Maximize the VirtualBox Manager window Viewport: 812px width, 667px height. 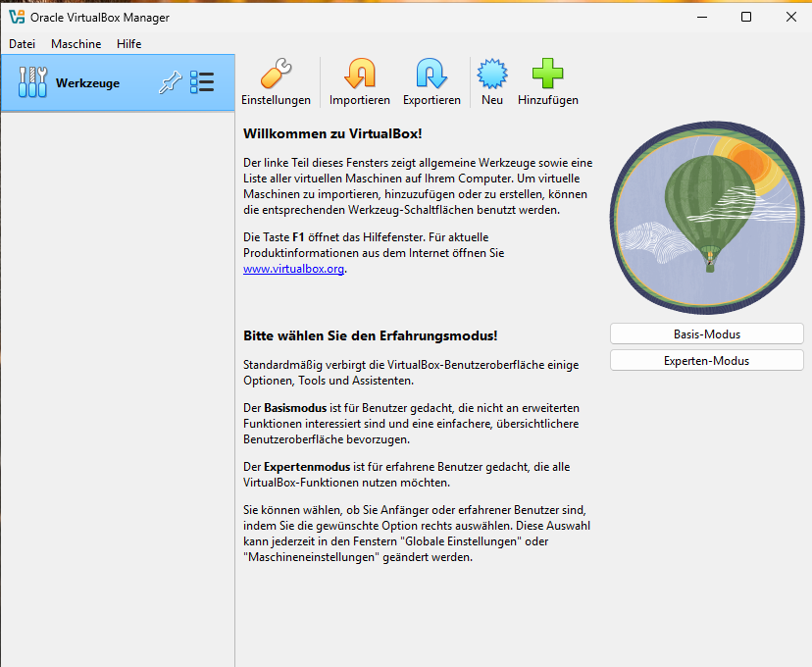click(746, 17)
